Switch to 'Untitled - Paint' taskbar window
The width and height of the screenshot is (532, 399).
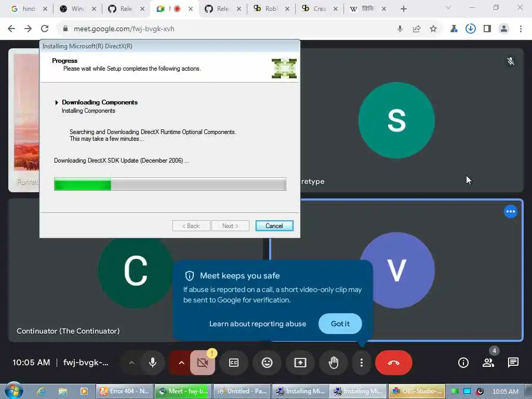coord(242,391)
